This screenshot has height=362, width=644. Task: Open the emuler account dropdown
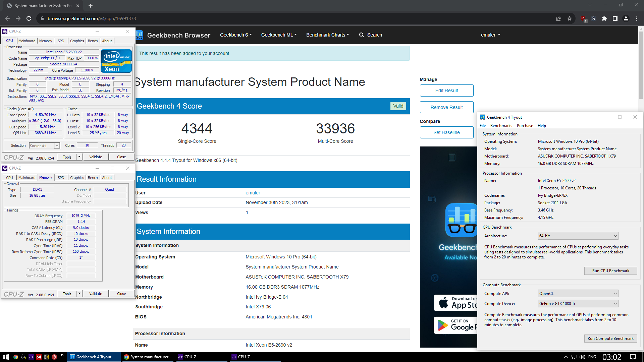[490, 35]
